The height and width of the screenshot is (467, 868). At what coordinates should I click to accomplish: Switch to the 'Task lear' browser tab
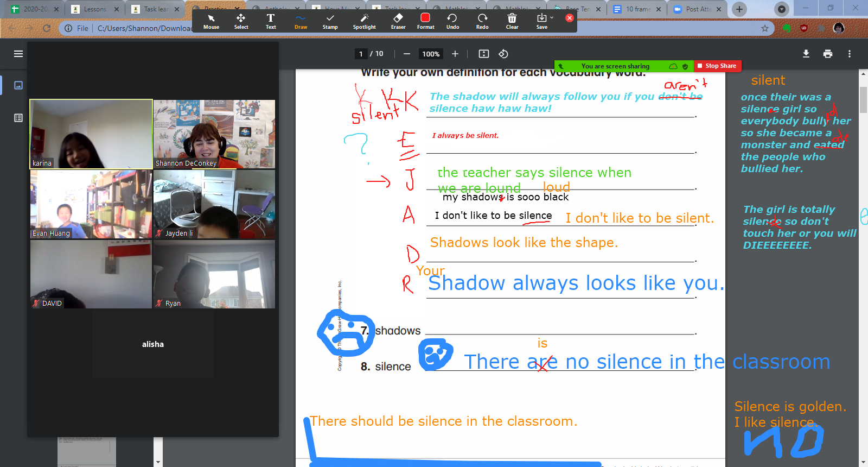click(x=156, y=9)
